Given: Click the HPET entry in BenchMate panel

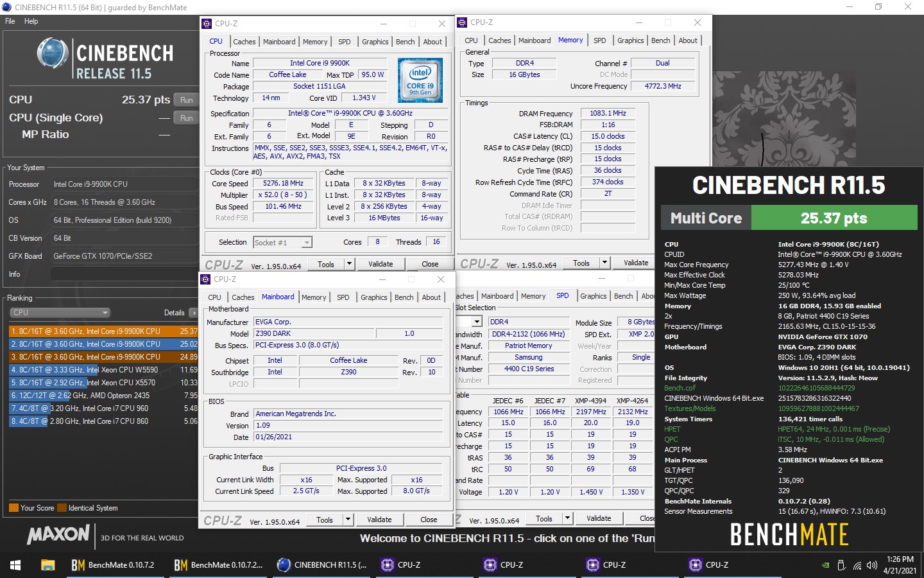Looking at the screenshot, I should (672, 429).
